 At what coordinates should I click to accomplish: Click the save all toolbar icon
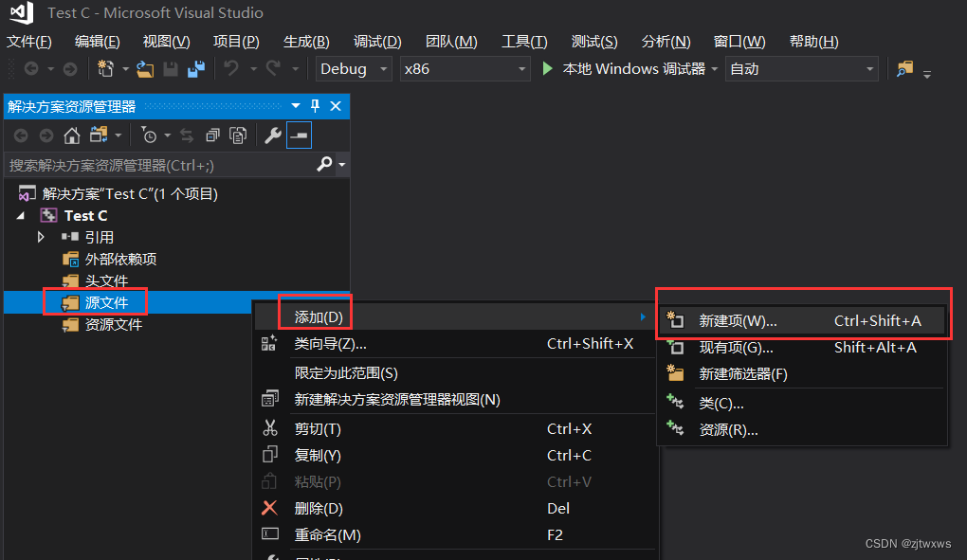coord(196,69)
